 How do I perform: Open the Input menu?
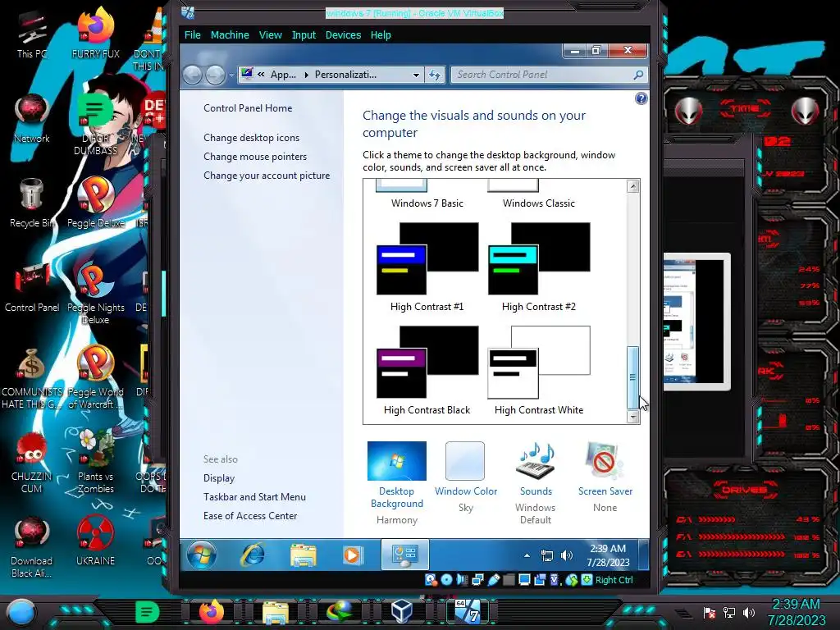coord(304,34)
